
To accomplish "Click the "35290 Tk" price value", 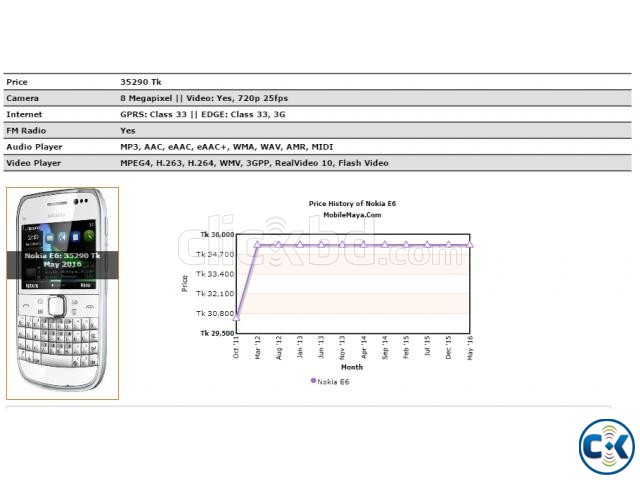I will pos(141,82).
